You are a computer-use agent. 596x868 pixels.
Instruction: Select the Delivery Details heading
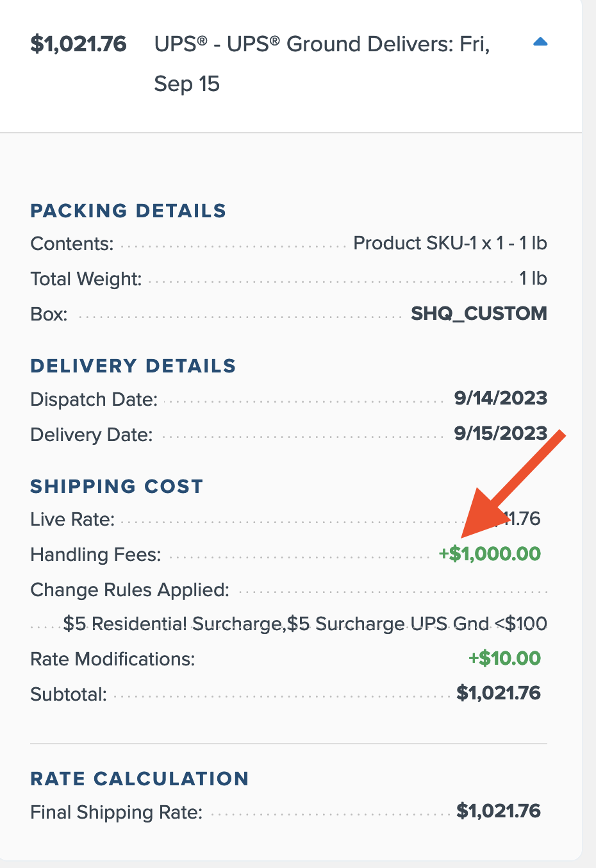point(133,365)
